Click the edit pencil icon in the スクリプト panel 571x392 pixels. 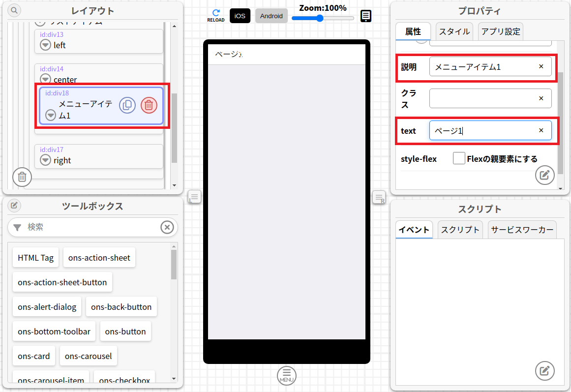pos(544,370)
